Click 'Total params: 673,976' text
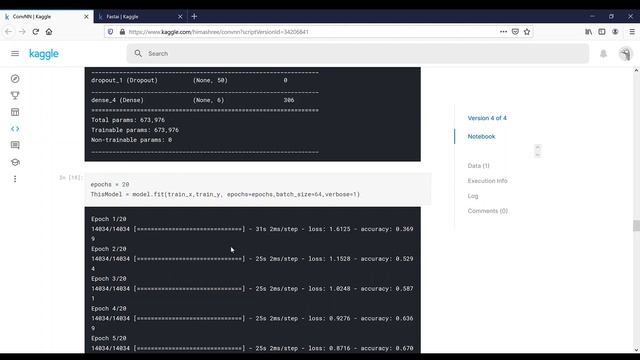The width and height of the screenshot is (640, 360). pos(128,120)
